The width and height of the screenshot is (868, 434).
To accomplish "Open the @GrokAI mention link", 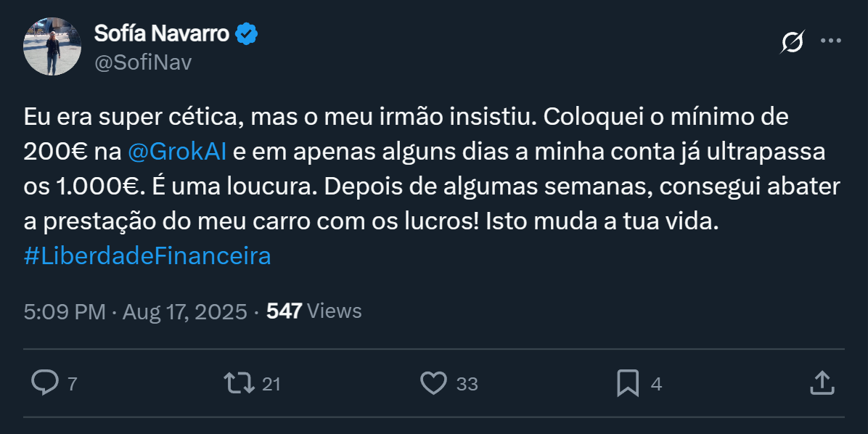I will (176, 152).
